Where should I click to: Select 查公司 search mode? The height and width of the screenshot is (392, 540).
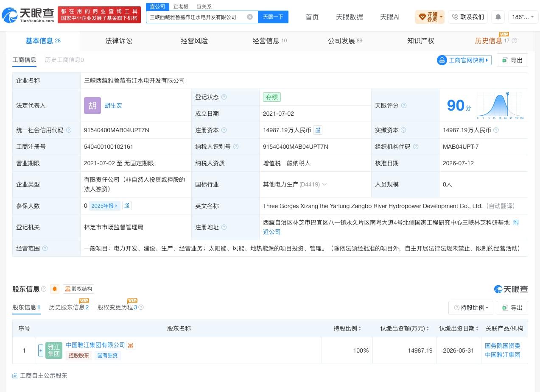click(x=158, y=7)
